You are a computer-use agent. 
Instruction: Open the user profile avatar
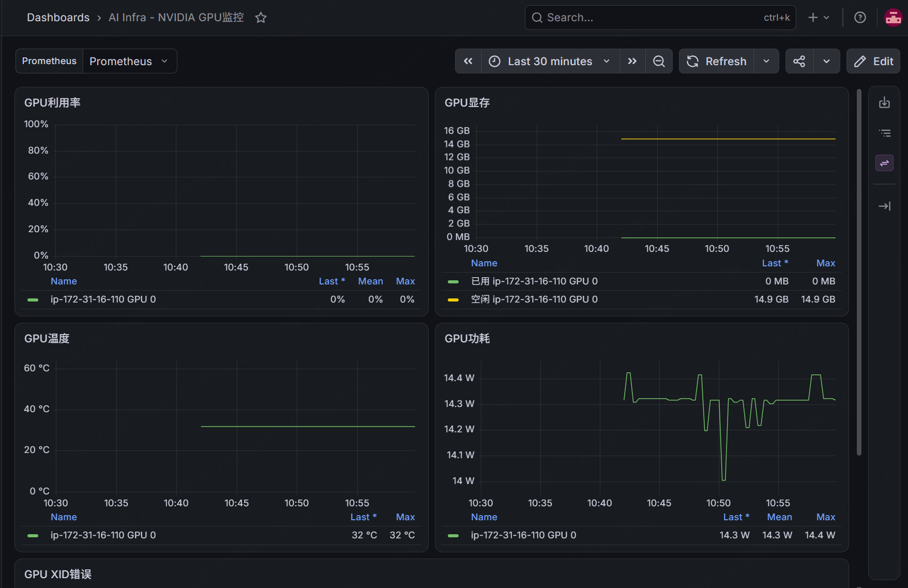(x=894, y=18)
